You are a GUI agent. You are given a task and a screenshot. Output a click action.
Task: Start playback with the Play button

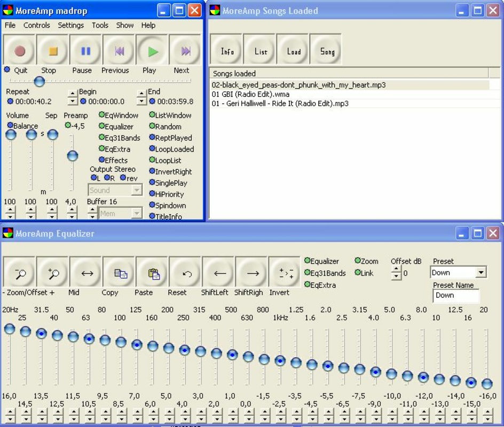(152, 51)
